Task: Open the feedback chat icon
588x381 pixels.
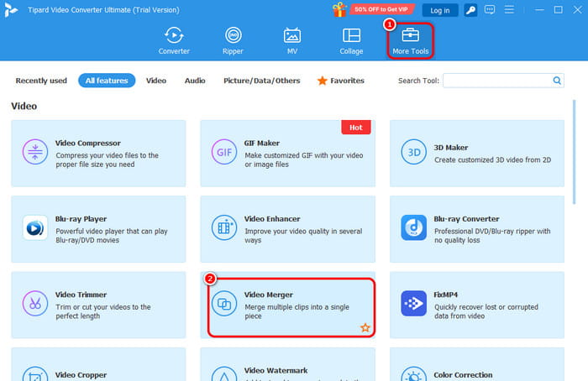Action: click(x=490, y=10)
